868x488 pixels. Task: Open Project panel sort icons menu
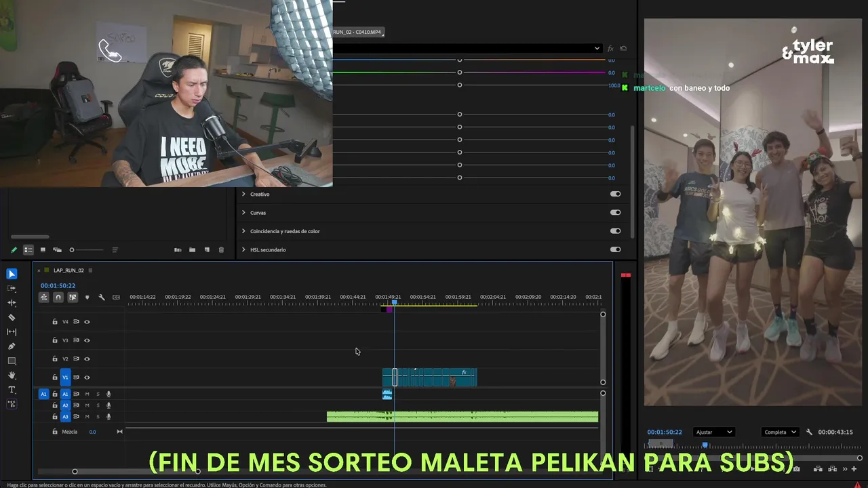click(x=115, y=250)
